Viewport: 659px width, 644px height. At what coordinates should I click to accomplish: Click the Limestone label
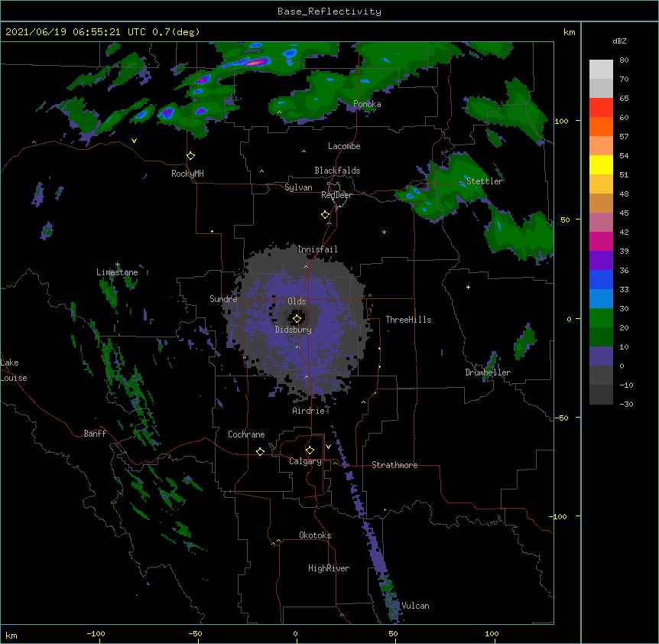(x=117, y=272)
